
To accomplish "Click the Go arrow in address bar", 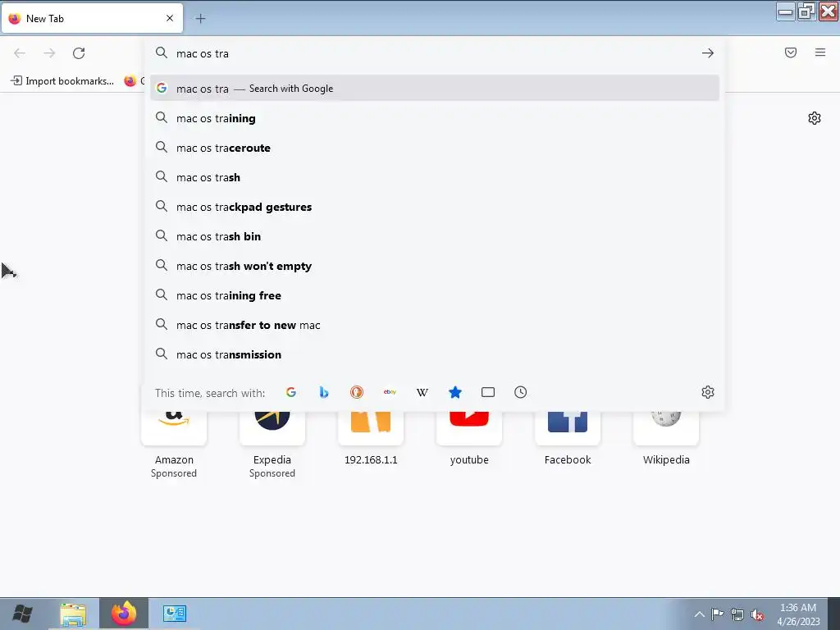I will (x=708, y=53).
